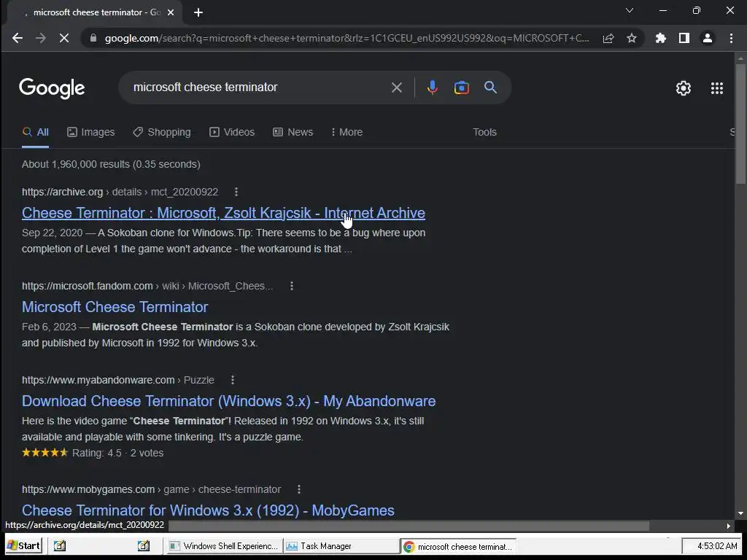Screen dimensions: 747x560
Task: Toggle the browser side panel
Action: click(x=684, y=38)
